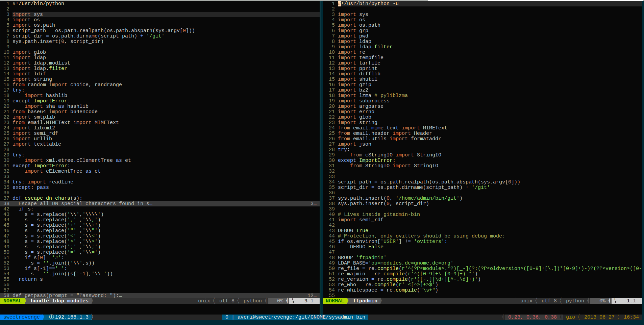The width and height of the screenshot is (644, 325).
Task: Select the tmux window '0 | averi@sweetrevenge' tab
Action: 295,317
